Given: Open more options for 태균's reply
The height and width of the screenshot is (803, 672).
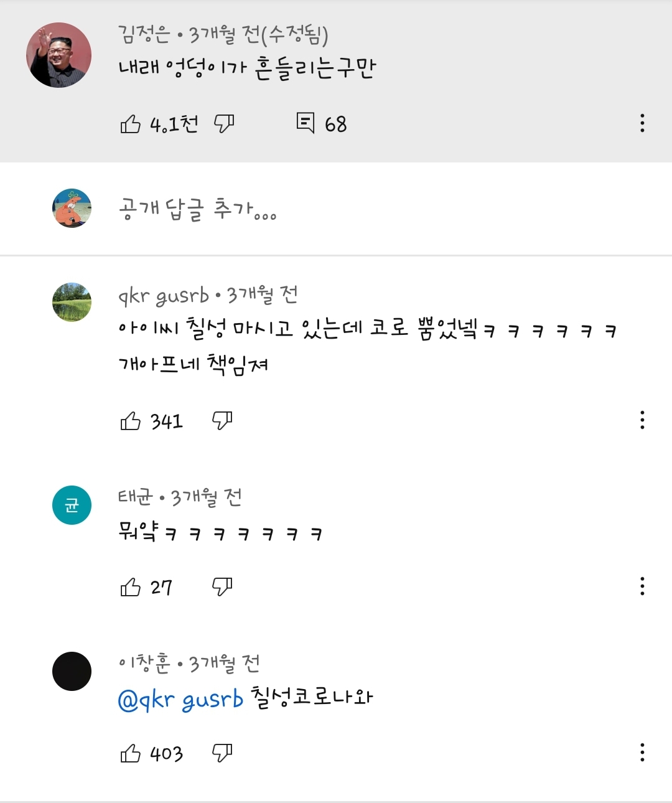Looking at the screenshot, I should 642,586.
